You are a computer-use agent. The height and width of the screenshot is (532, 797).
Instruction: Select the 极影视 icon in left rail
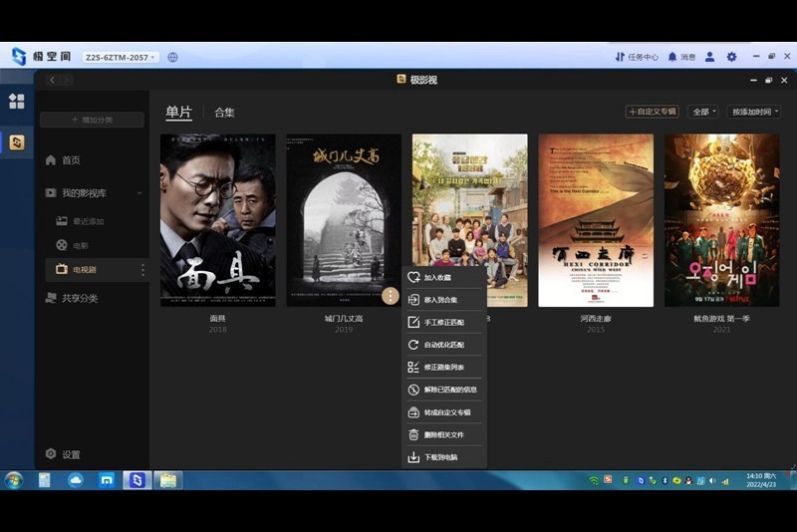coord(17,142)
